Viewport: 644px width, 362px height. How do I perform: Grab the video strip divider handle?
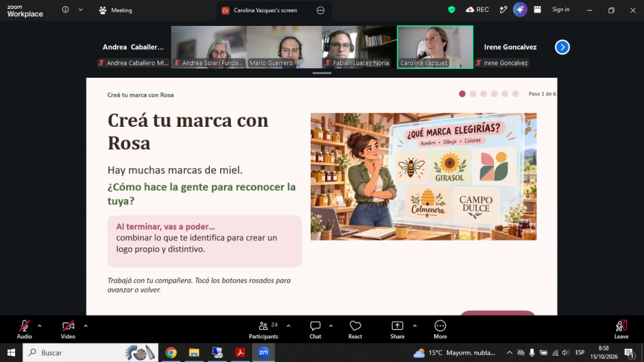pyautogui.click(x=322, y=73)
